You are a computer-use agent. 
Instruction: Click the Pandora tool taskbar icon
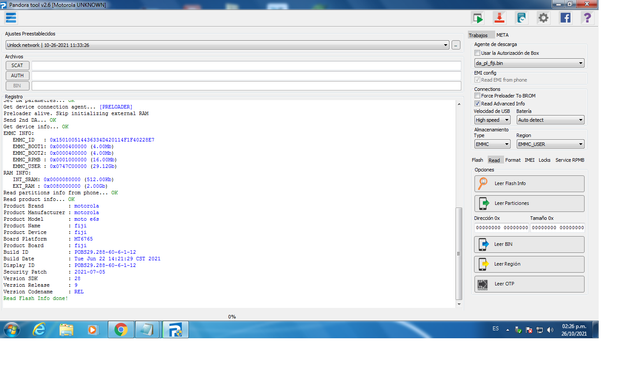[x=175, y=330]
